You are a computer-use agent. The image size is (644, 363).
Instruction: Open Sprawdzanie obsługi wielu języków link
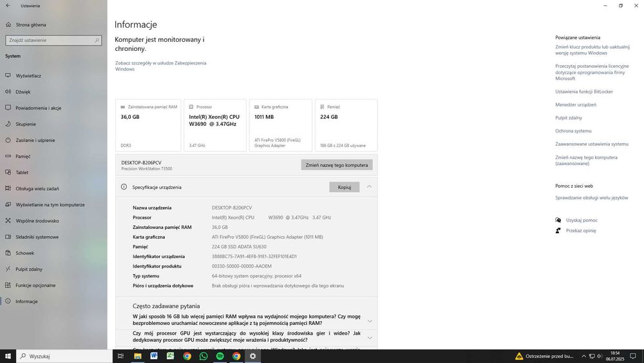(592, 198)
